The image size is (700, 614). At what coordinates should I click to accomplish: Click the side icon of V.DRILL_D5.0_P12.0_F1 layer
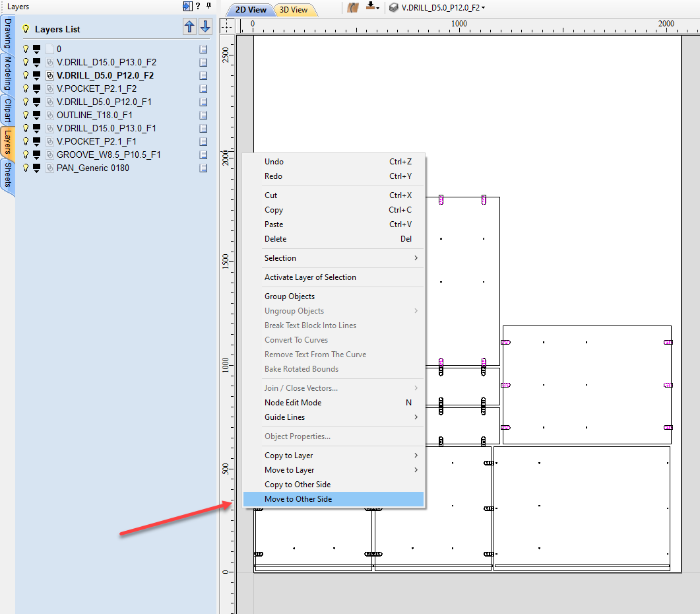pyautogui.click(x=49, y=102)
